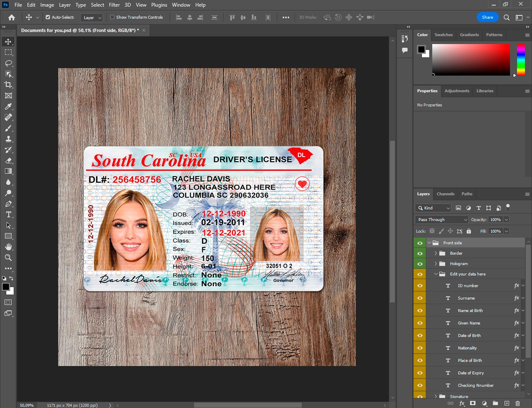Open the Filter menu
This screenshot has height=408, width=532.
click(114, 5)
